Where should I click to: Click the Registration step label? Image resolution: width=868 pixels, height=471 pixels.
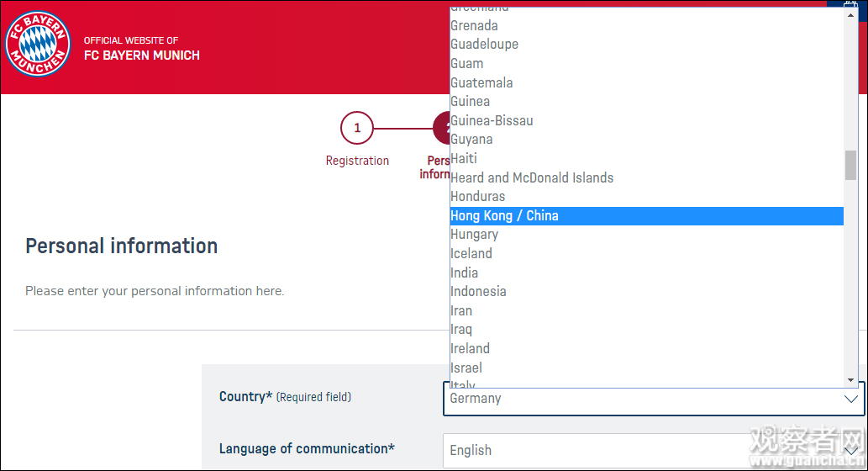357,161
